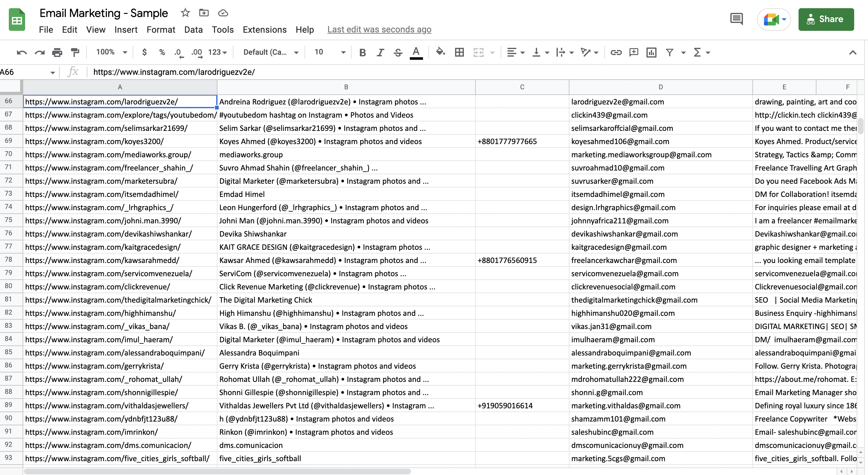Format selection as currency
This screenshot has height=475, width=868.
145,52
